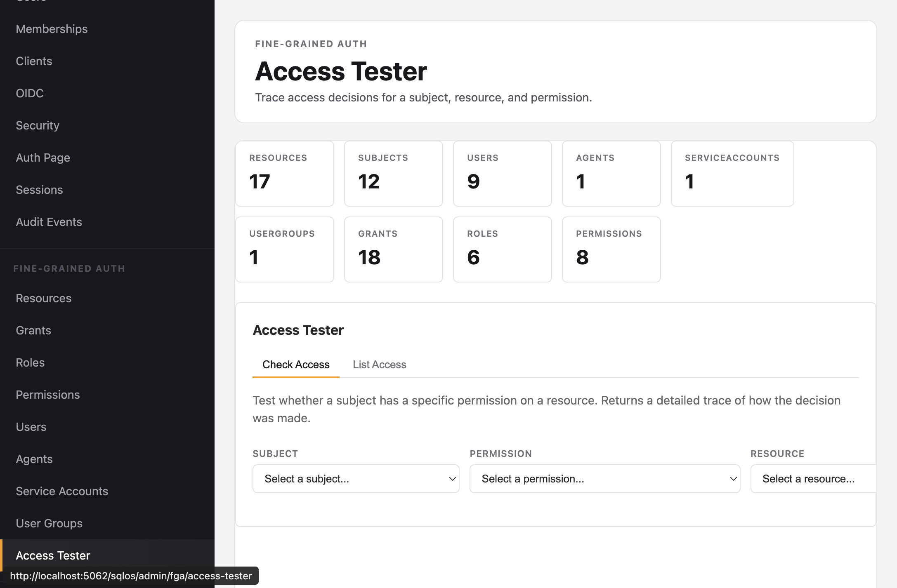Switch to the List Access tab
The image size is (897, 588).
tap(379, 365)
